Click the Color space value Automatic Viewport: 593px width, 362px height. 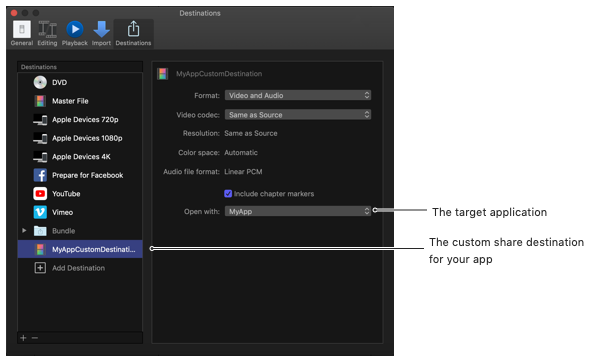click(241, 152)
